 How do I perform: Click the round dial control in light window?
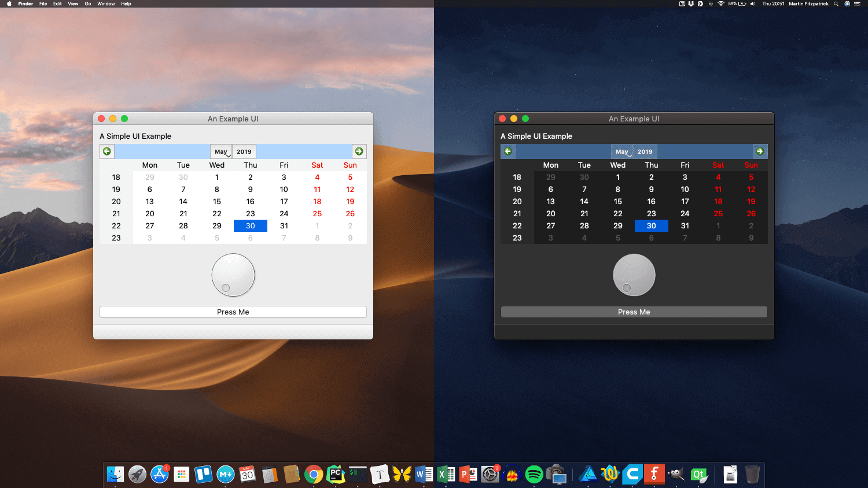233,275
